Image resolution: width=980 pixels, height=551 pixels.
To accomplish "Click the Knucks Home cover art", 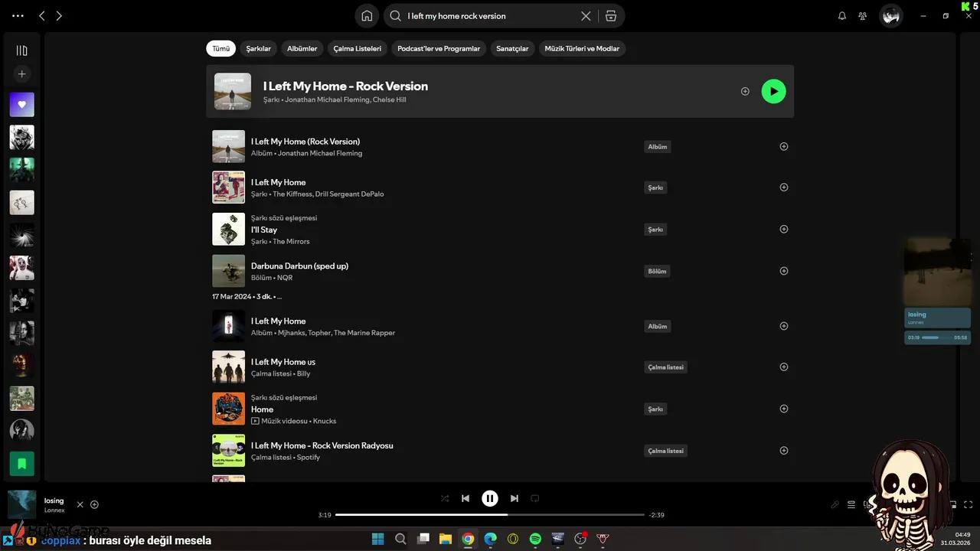I will pyautogui.click(x=228, y=409).
